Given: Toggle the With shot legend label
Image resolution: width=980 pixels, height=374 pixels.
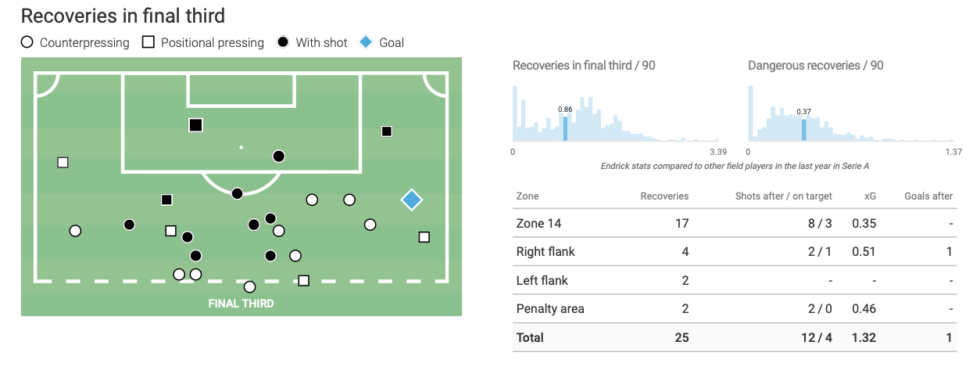Looking at the screenshot, I should pyautogui.click(x=321, y=42).
